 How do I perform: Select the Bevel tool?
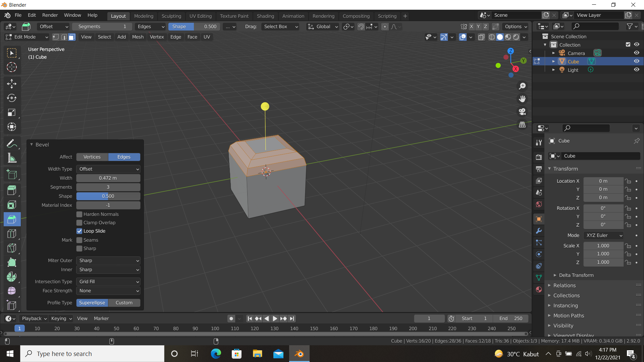[x=12, y=219]
